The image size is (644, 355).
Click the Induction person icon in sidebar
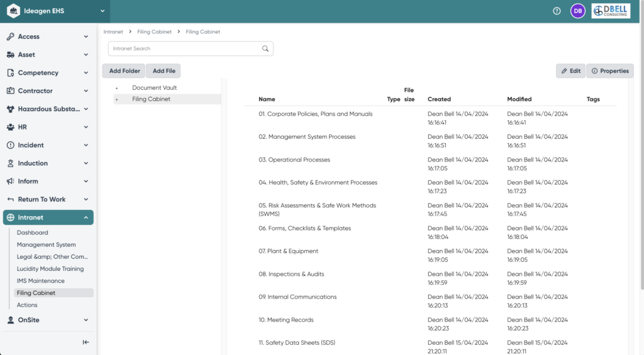pyautogui.click(x=10, y=163)
